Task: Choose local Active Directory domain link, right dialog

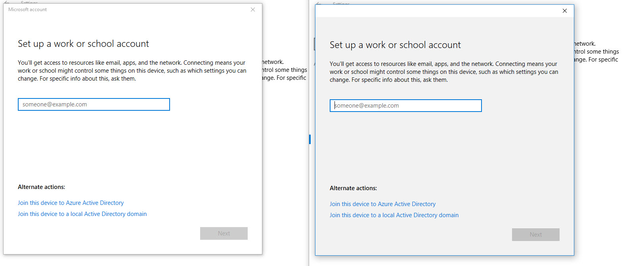Action: click(x=394, y=215)
